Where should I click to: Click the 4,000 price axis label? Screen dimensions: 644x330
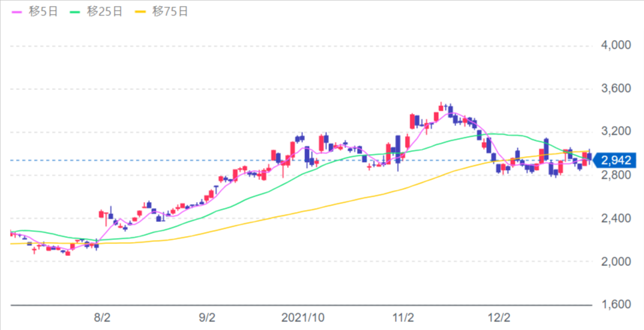point(615,45)
